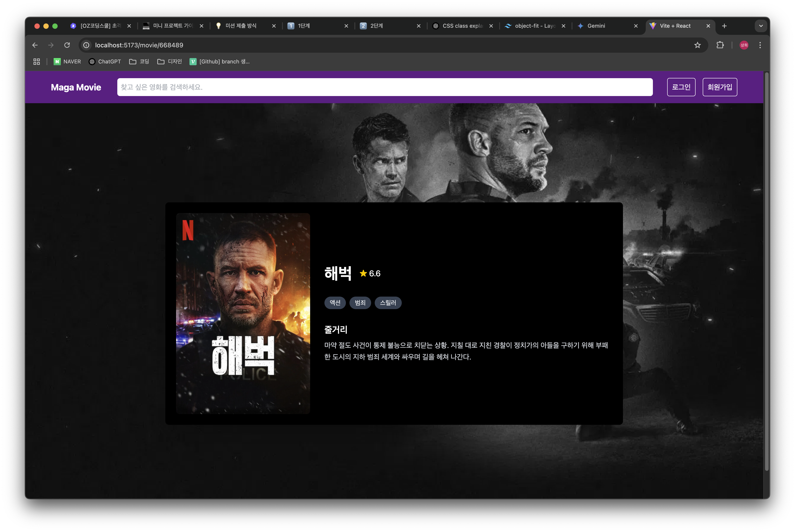Select the 범죄 genre tag
This screenshot has height=532, width=795.
pyautogui.click(x=360, y=303)
